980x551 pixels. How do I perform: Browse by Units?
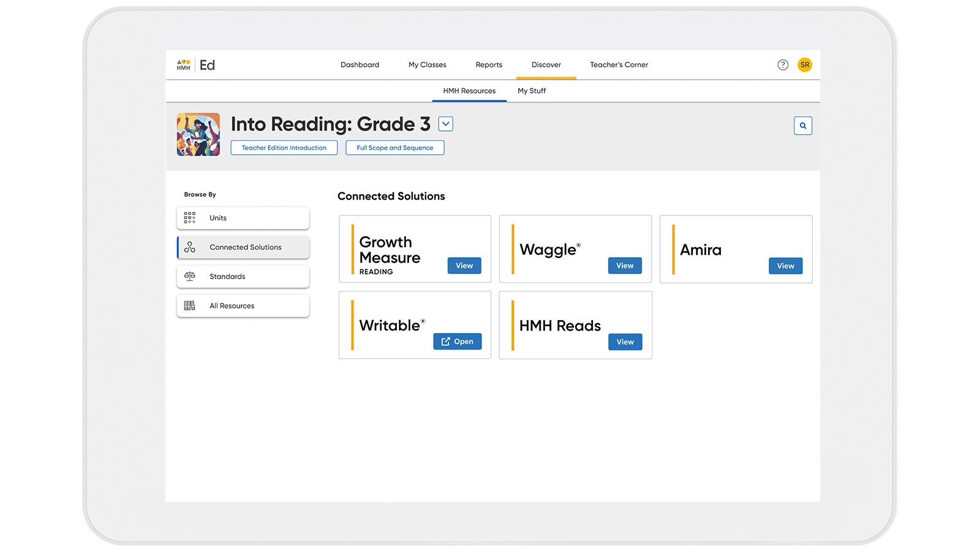(x=243, y=218)
